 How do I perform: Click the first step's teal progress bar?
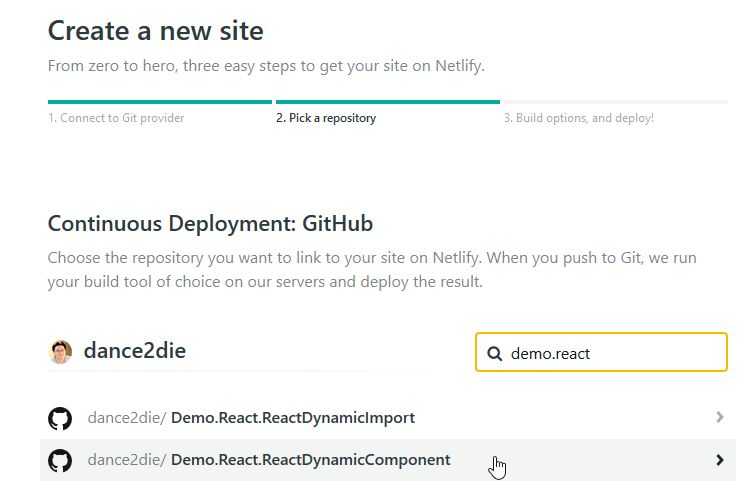click(160, 101)
